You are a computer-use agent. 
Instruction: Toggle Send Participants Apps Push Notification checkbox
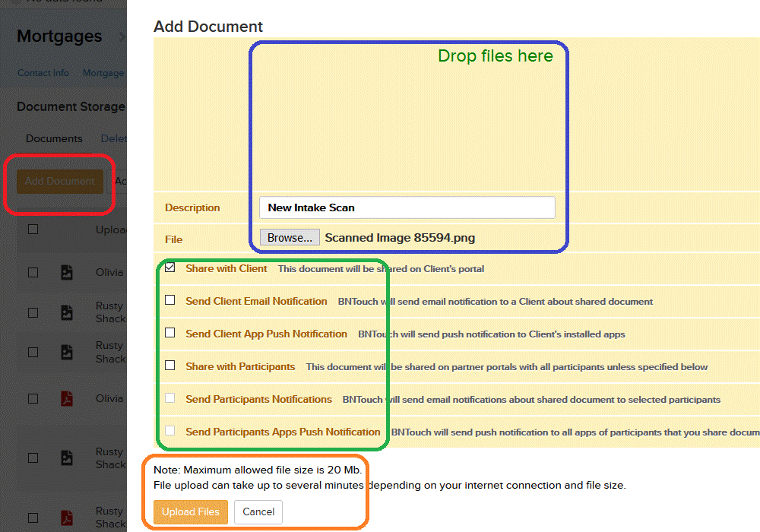169,430
